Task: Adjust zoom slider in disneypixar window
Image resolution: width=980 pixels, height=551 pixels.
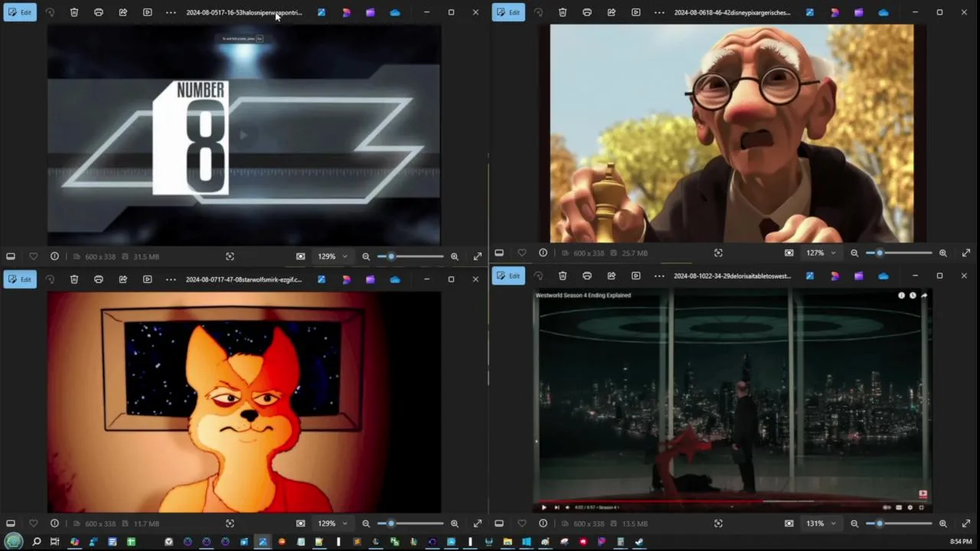Action: coord(899,253)
